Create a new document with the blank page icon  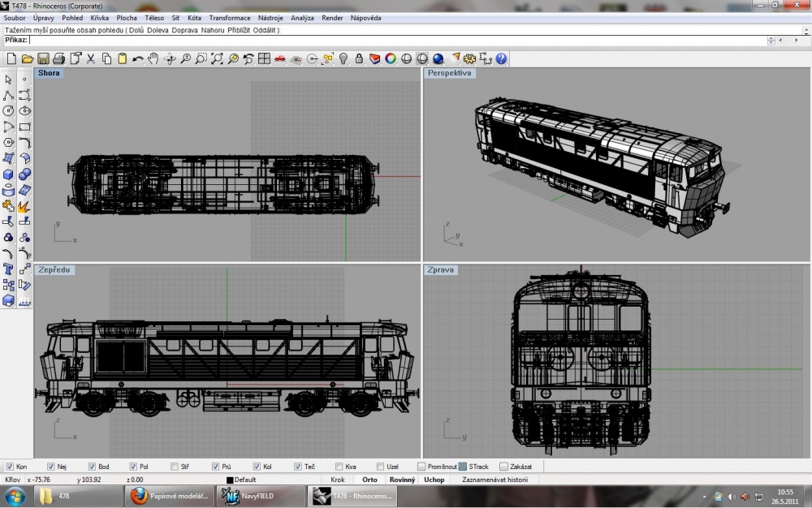tap(11, 59)
